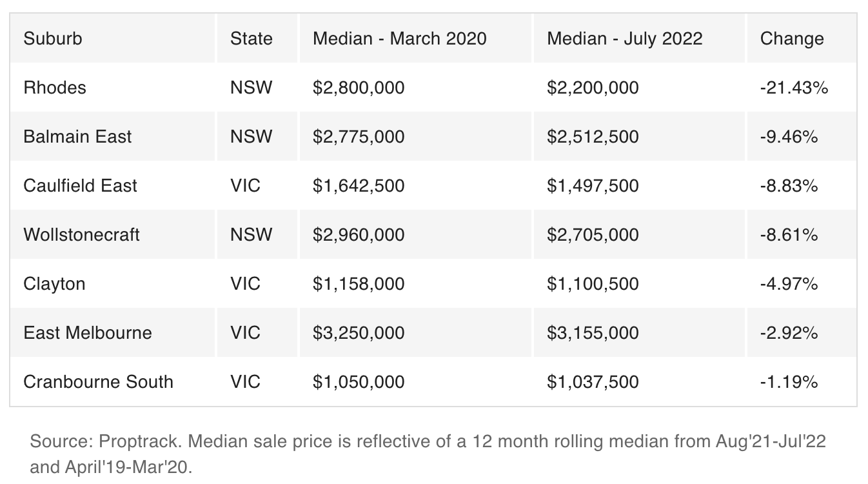The width and height of the screenshot is (868, 484).
Task: Select the Clayton suburb cell
Action: point(54,284)
